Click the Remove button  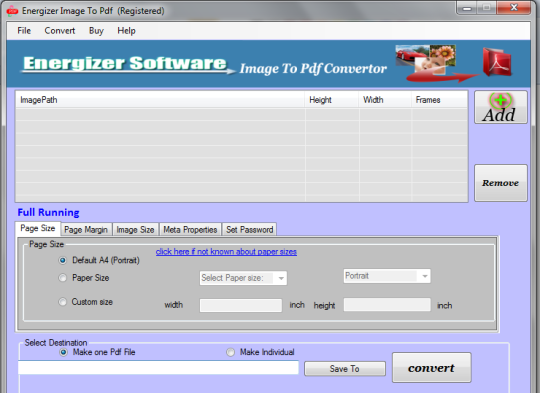click(x=500, y=183)
